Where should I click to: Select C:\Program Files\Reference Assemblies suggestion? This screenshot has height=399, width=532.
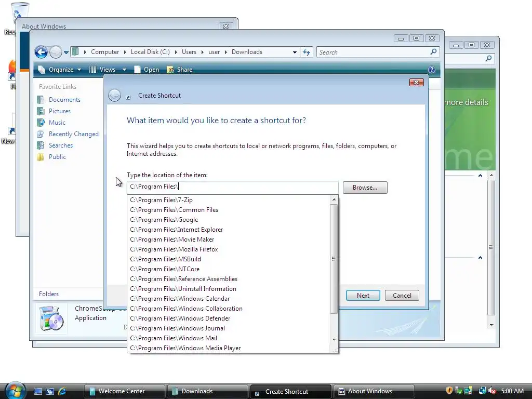[229, 279]
